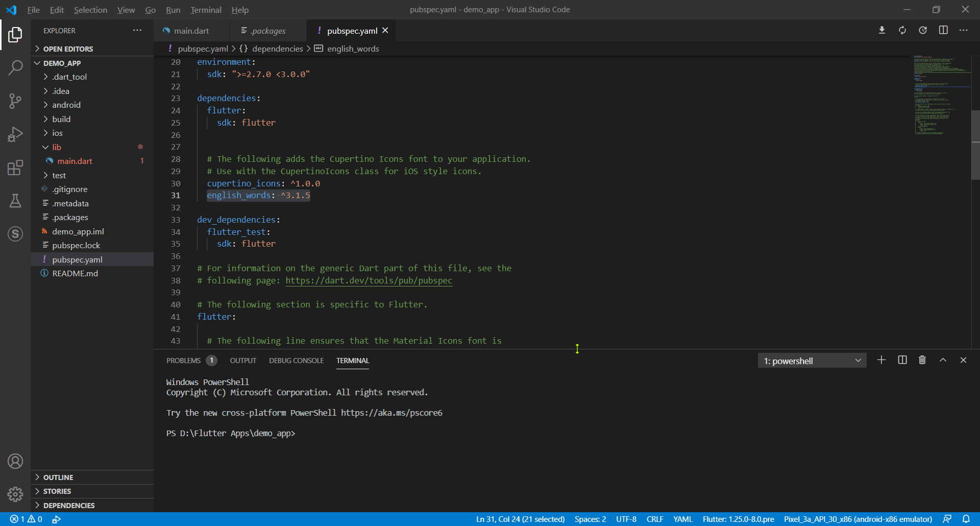Image resolution: width=980 pixels, height=526 pixels.
Task: Open the powershell terminal selector dropdown
Action: click(812, 361)
